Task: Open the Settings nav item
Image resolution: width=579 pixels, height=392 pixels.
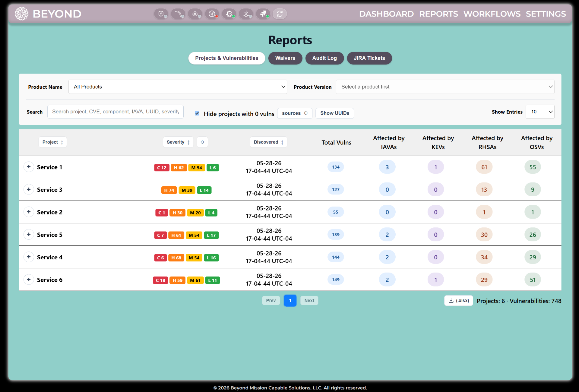Action: (546, 14)
